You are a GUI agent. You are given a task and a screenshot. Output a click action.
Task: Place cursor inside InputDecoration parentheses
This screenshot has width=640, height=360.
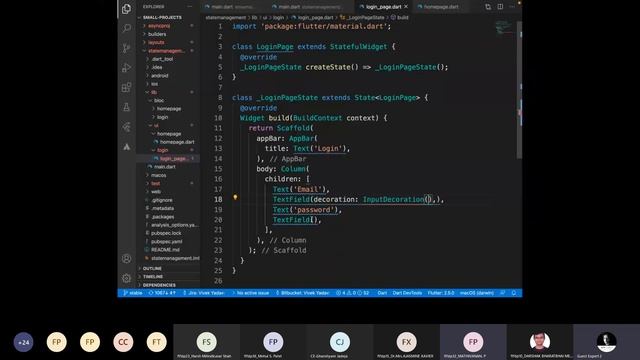point(429,200)
